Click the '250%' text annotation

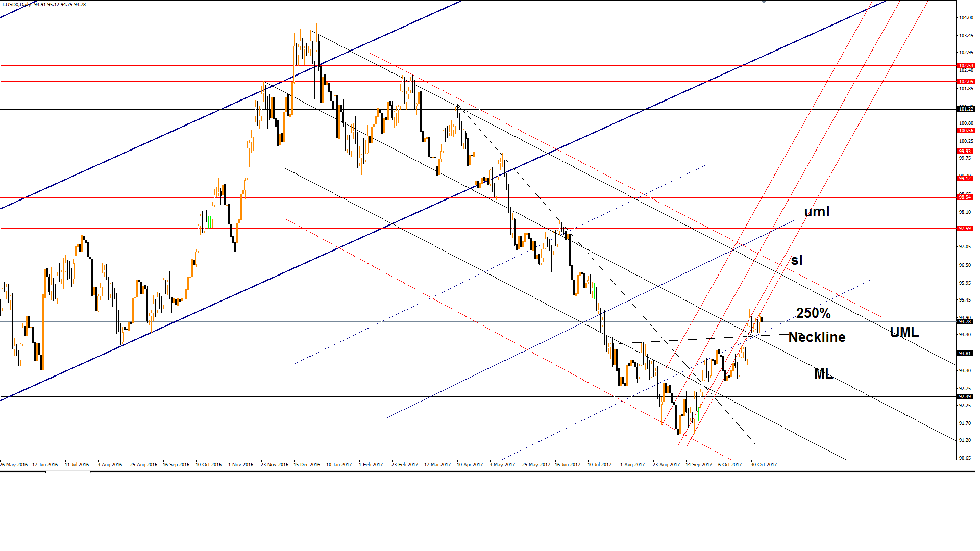(813, 313)
